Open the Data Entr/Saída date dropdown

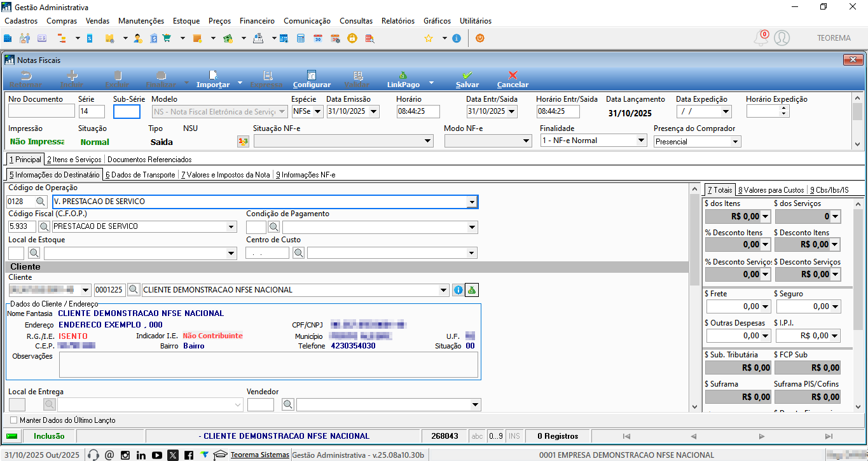pyautogui.click(x=512, y=112)
